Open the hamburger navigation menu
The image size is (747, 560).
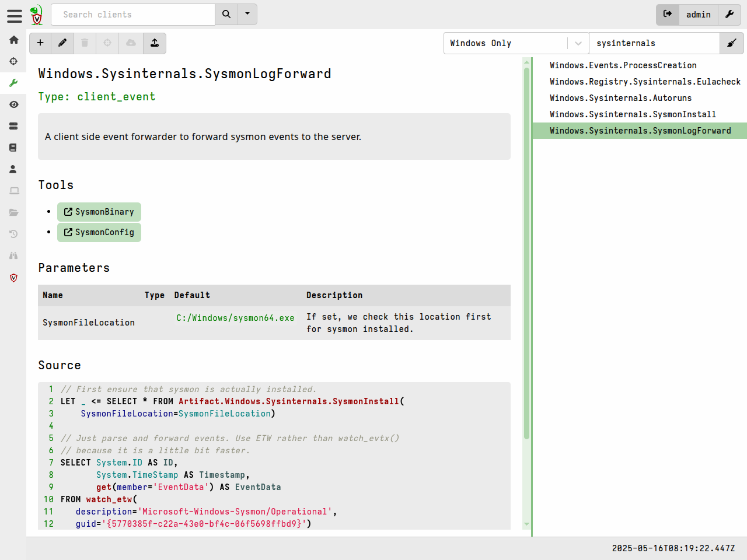(15, 16)
